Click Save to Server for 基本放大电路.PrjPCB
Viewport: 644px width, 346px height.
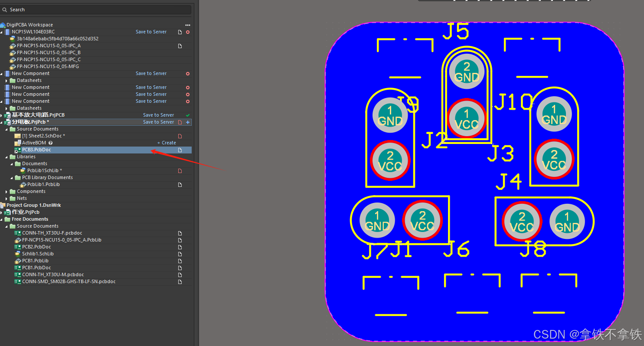tap(158, 115)
